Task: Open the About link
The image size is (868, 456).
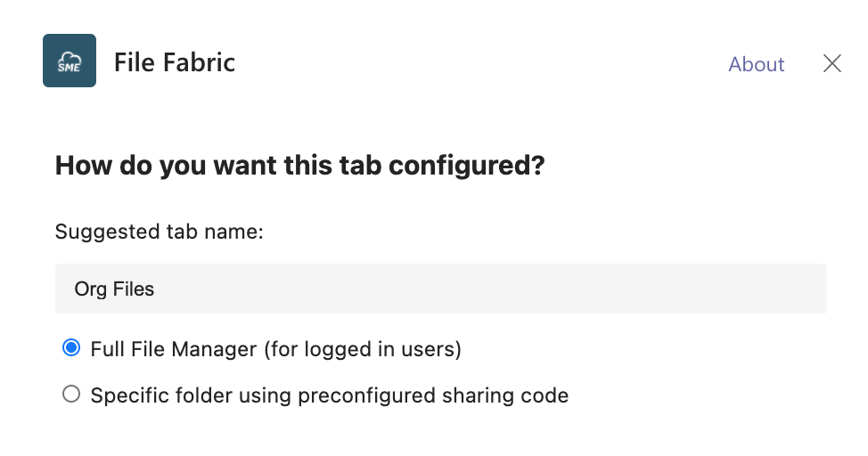Action: coord(756,64)
